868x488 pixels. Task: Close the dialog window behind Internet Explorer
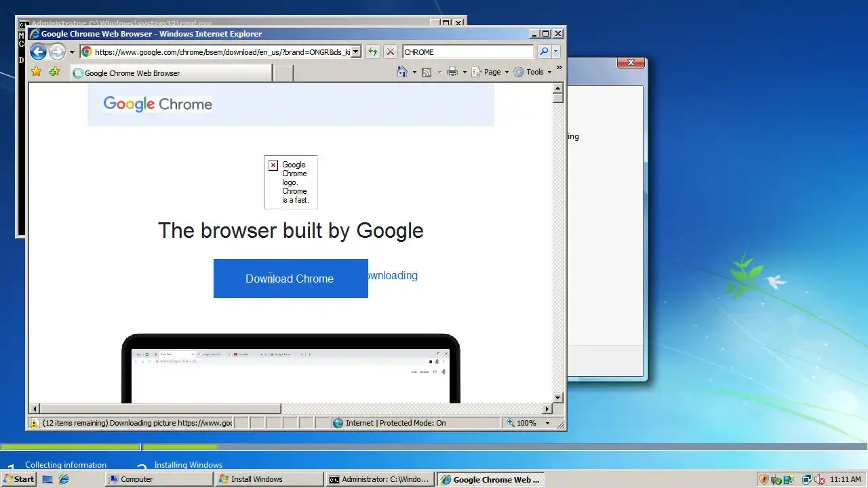click(631, 62)
